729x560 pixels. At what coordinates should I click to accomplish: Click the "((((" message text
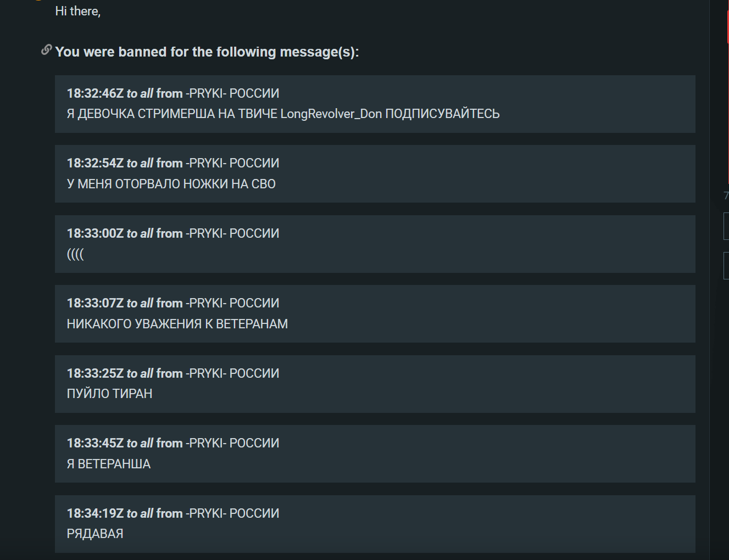pos(75,254)
